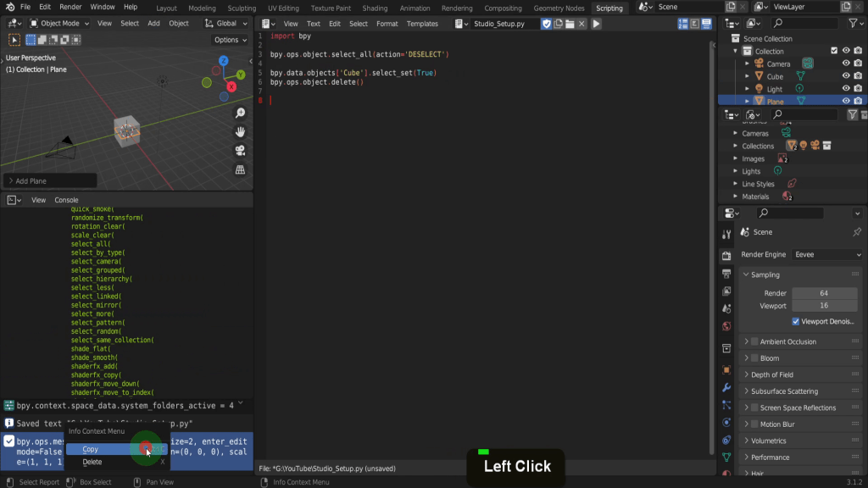Open the Templates menu in text editor
Image resolution: width=868 pixels, height=488 pixels.
[x=422, y=24]
